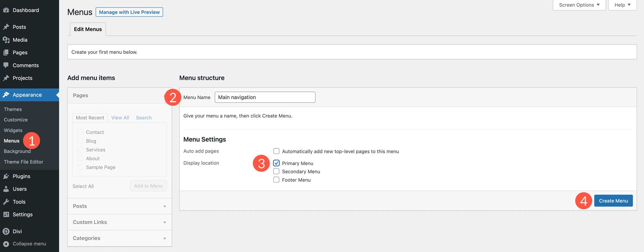Switch to the Search pages tab
644x252 pixels.
[x=144, y=118]
